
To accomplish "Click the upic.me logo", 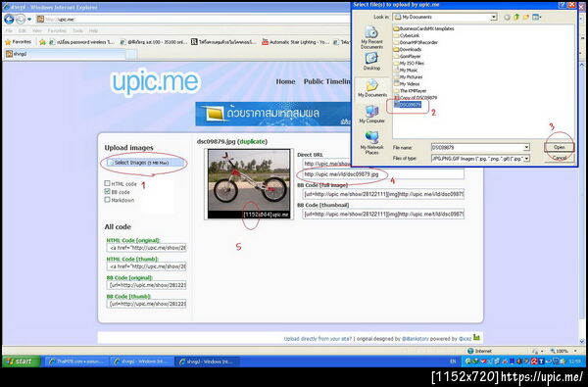I will click(x=155, y=81).
